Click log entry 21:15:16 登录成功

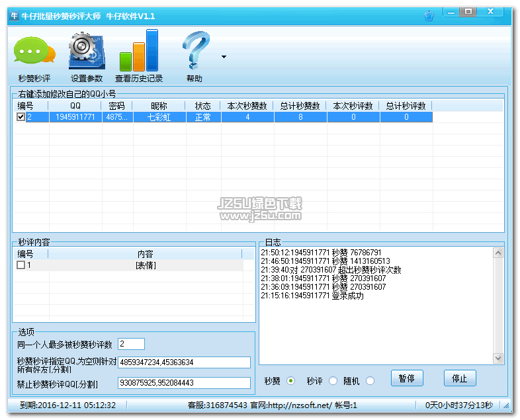[312, 296]
